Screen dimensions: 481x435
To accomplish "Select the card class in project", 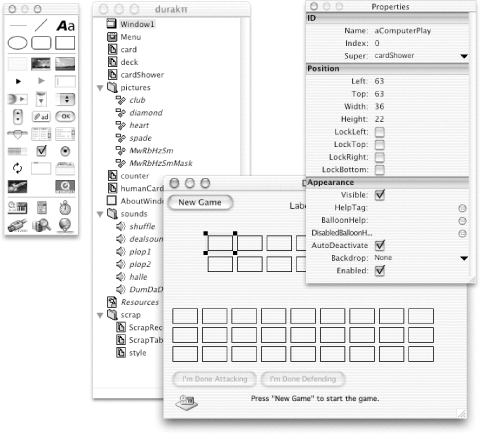I will (x=129, y=50).
